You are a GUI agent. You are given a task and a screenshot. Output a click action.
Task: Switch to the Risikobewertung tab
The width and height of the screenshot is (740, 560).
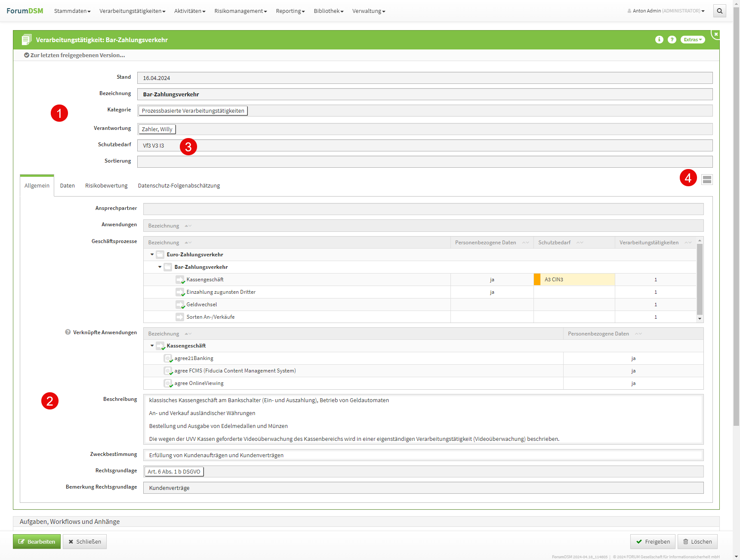pos(106,186)
